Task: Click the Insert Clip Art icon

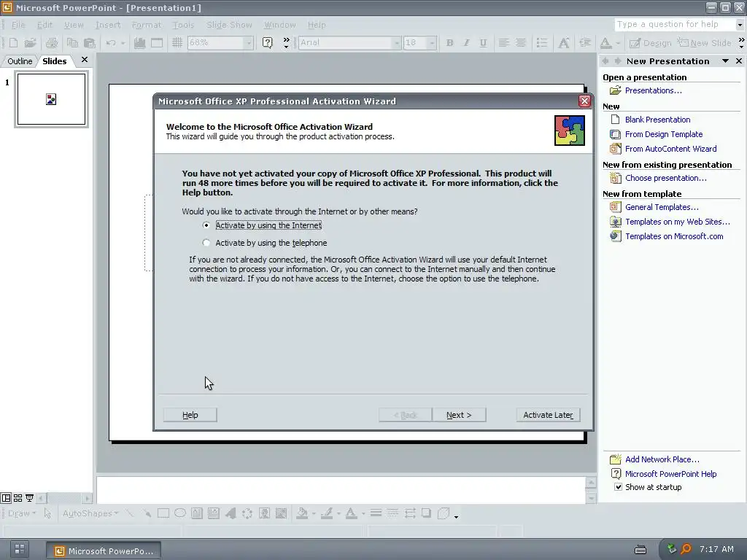Action: [264, 513]
